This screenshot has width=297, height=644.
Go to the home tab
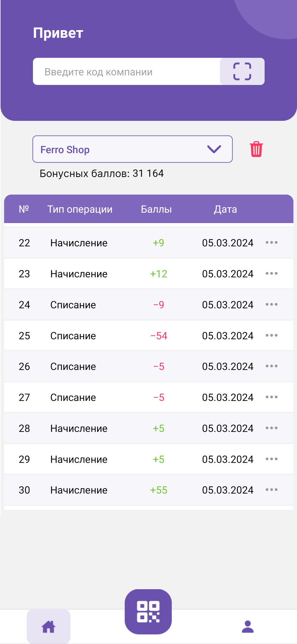49,626
